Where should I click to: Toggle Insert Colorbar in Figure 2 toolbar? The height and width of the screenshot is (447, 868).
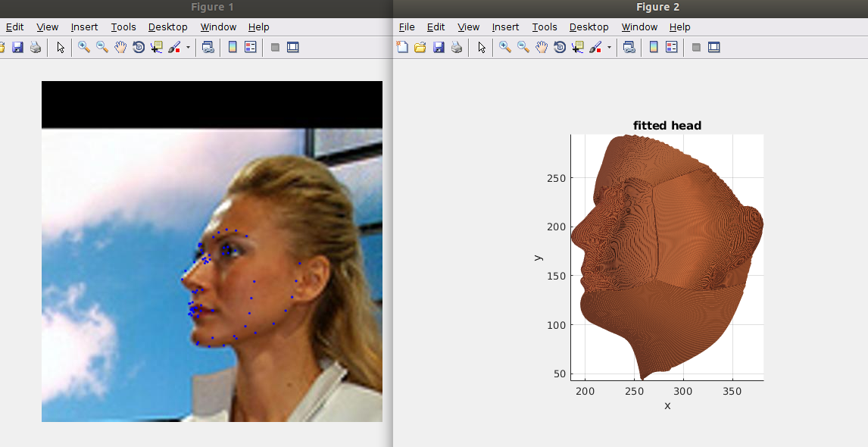[654, 47]
